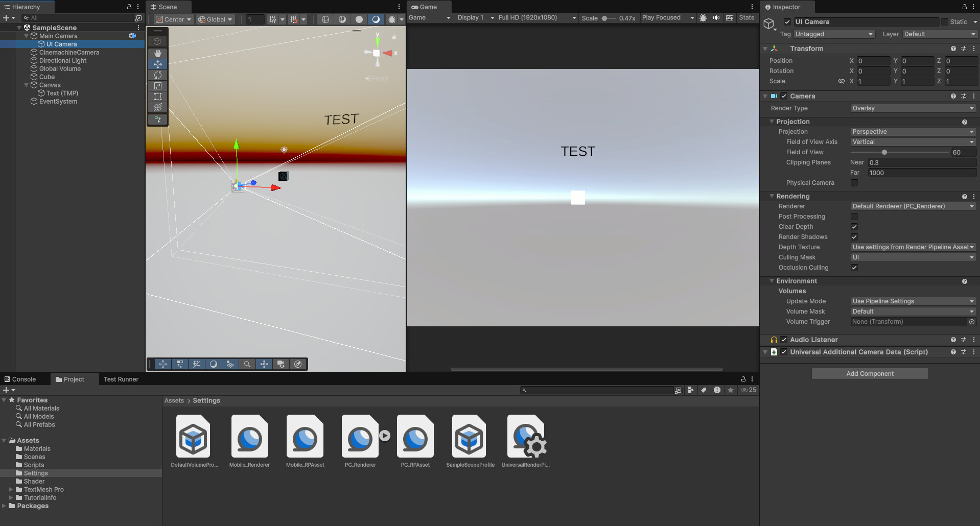Toggle the camera preview icon in Scene overlay
Image resolution: width=980 pixels, height=526 pixels.
tap(281, 364)
